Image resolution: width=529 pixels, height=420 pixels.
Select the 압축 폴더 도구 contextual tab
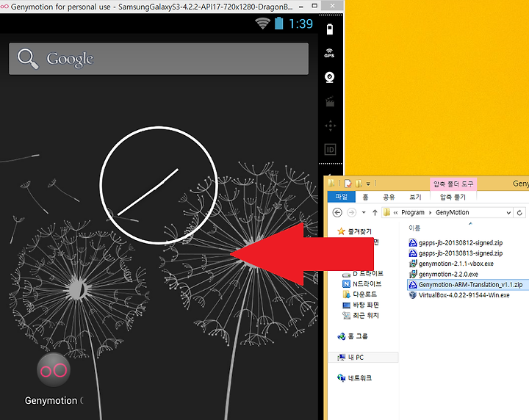[x=453, y=184]
